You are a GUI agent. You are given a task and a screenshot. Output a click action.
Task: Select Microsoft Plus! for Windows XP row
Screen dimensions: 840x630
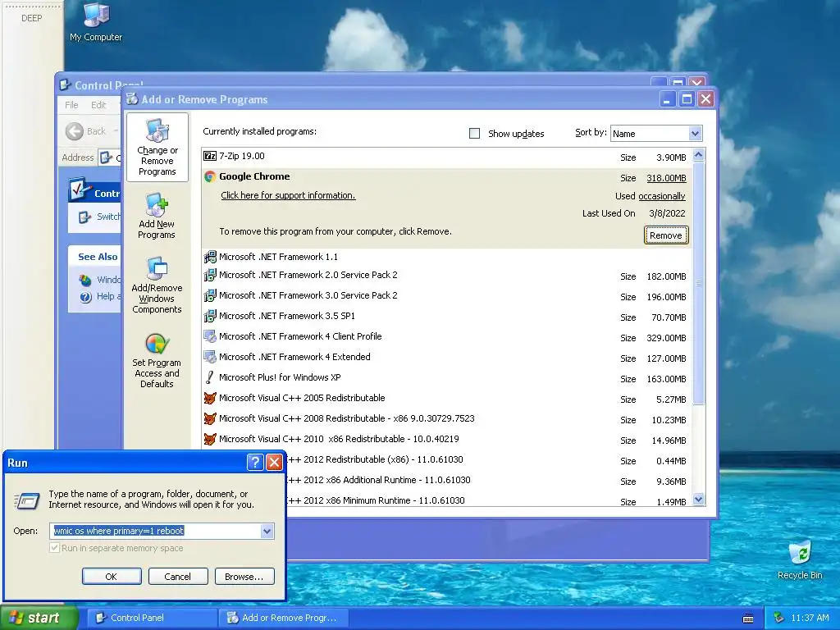pos(445,377)
